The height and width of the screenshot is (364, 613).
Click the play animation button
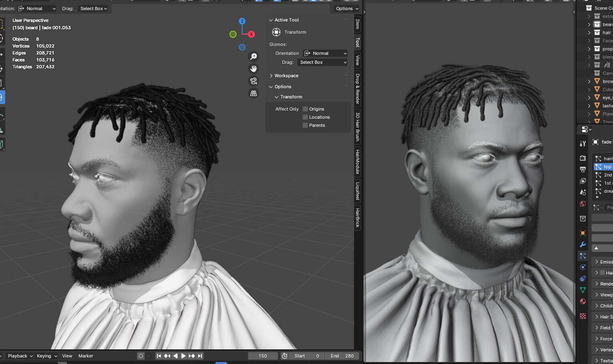pos(183,356)
